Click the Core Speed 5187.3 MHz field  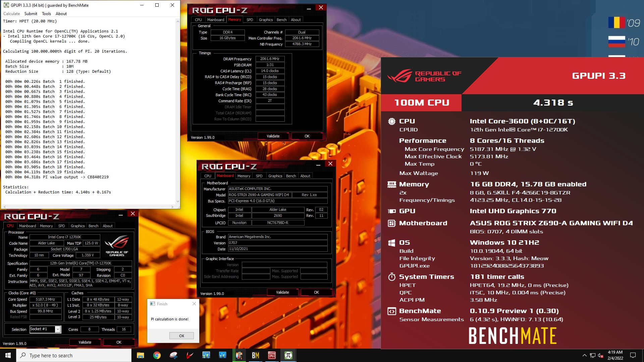(45, 299)
